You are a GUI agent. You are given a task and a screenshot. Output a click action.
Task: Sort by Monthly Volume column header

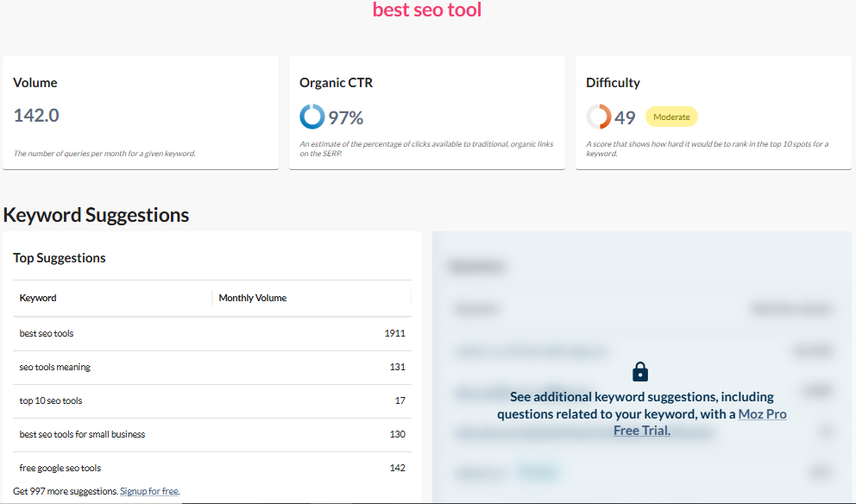252,298
